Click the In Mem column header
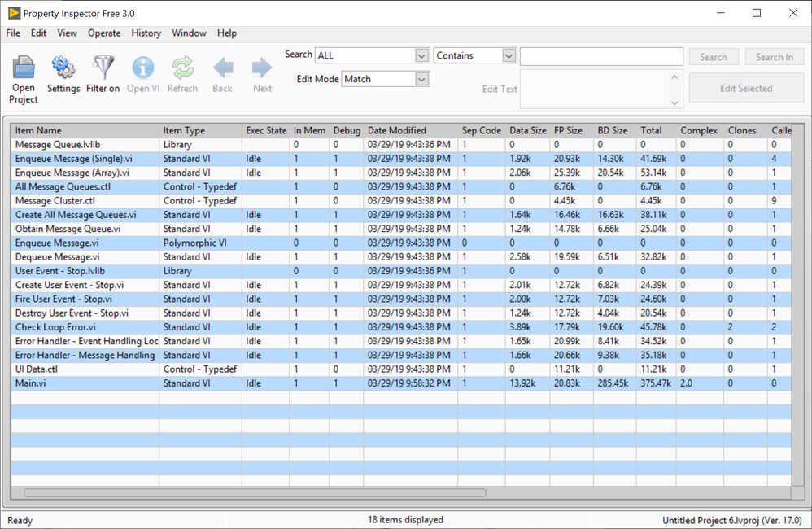 click(309, 130)
